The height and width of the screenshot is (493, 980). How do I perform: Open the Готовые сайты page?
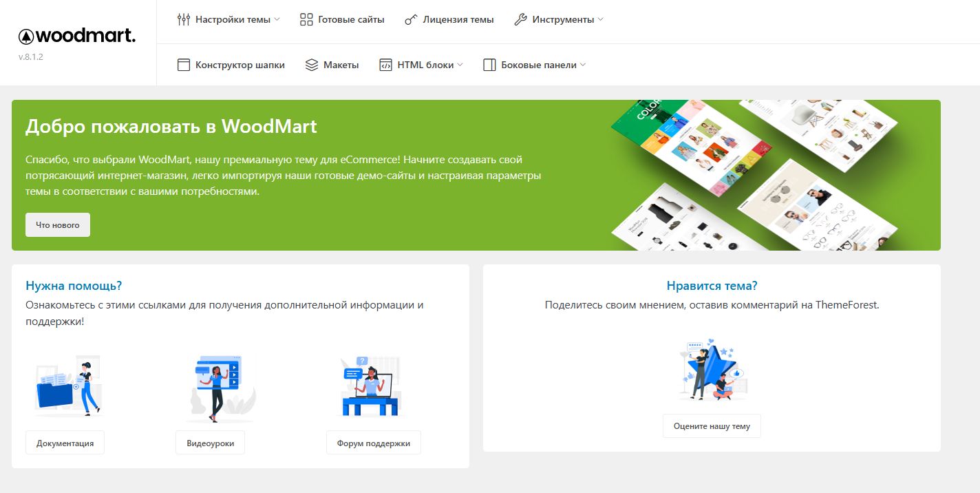click(x=342, y=19)
